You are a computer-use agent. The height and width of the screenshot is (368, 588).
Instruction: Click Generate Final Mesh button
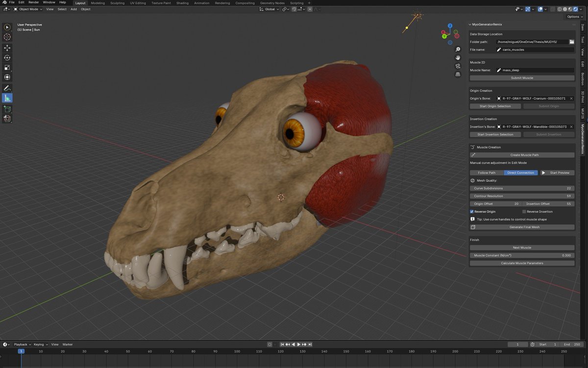tap(522, 227)
